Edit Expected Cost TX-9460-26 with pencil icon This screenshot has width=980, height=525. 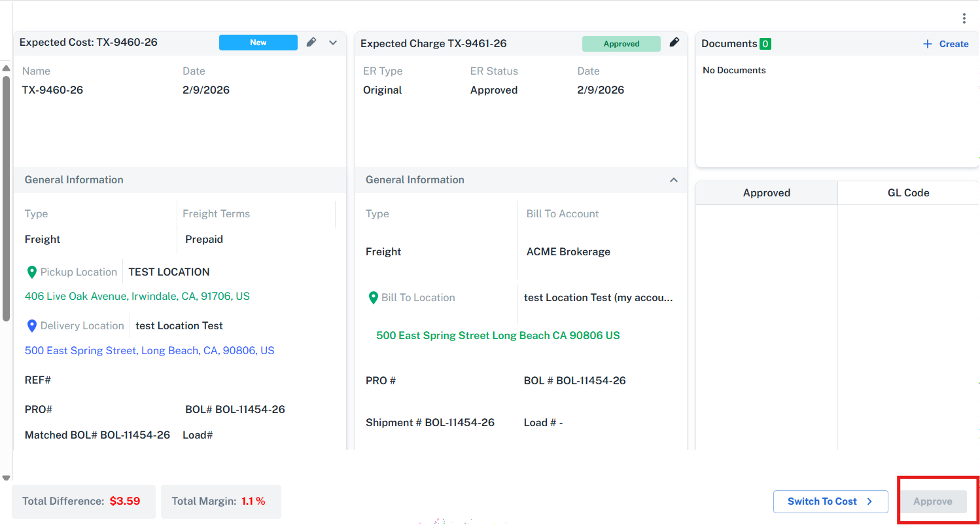311,43
